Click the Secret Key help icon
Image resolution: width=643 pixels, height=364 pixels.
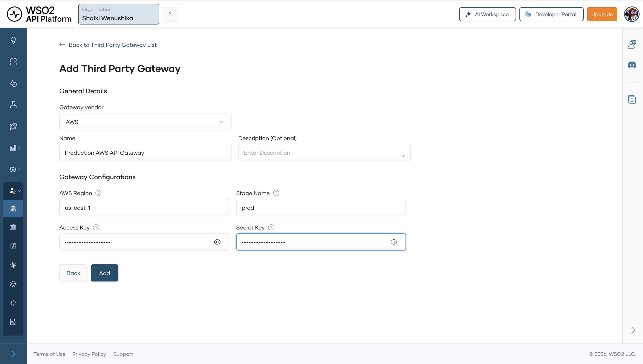271,227
